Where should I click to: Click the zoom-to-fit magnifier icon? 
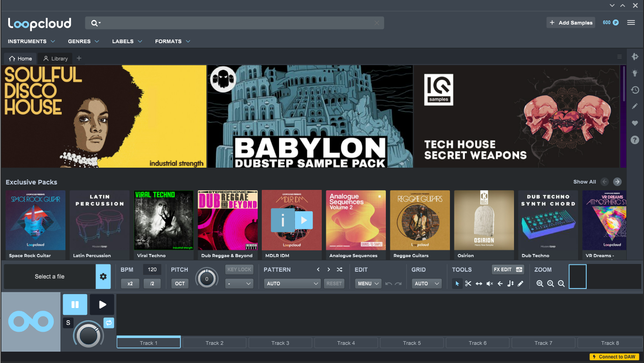[x=540, y=283]
